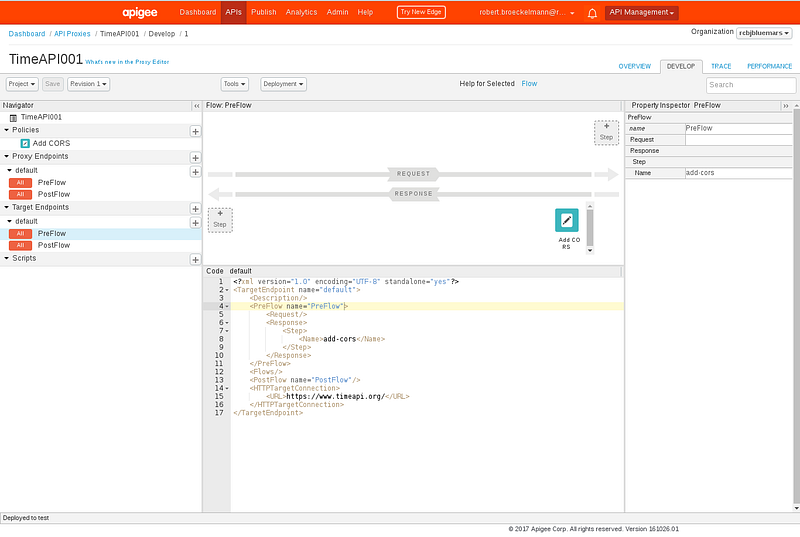Open the notifications bell
The height and width of the screenshot is (537, 800).
coord(592,13)
